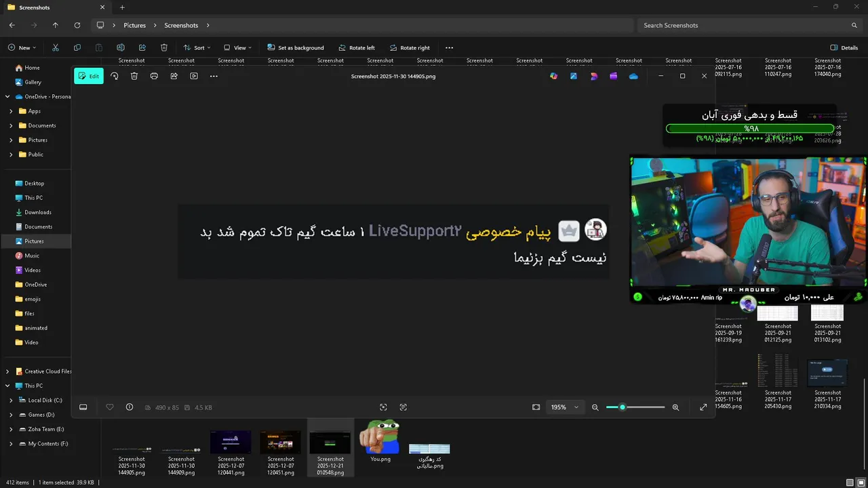Image resolution: width=868 pixels, height=488 pixels.
Task: Activate text scan icon in Photos viewer
Action: point(403,407)
